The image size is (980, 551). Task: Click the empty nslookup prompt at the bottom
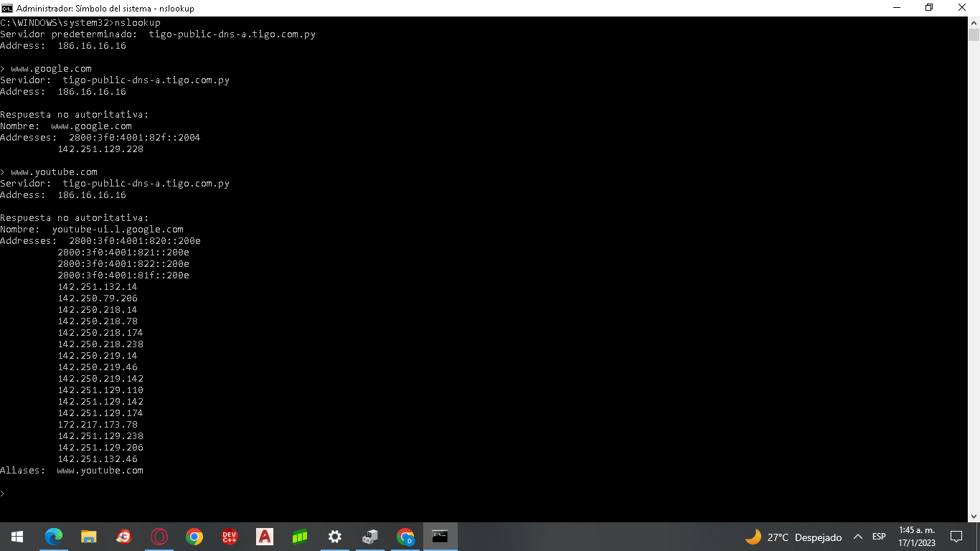[3, 494]
